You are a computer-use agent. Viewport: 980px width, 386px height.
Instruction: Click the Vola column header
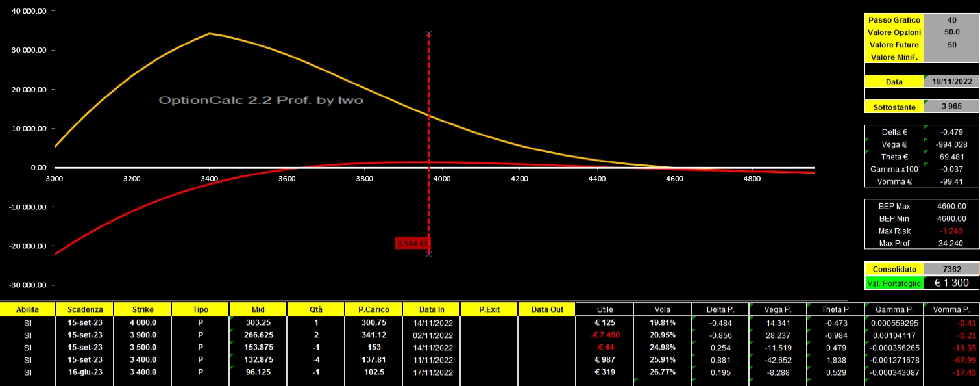tap(662, 309)
